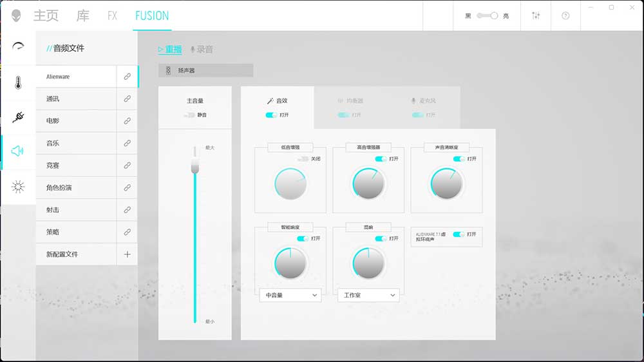Toggle the 静音 mute switch
The image size is (644, 362).
coord(189,115)
